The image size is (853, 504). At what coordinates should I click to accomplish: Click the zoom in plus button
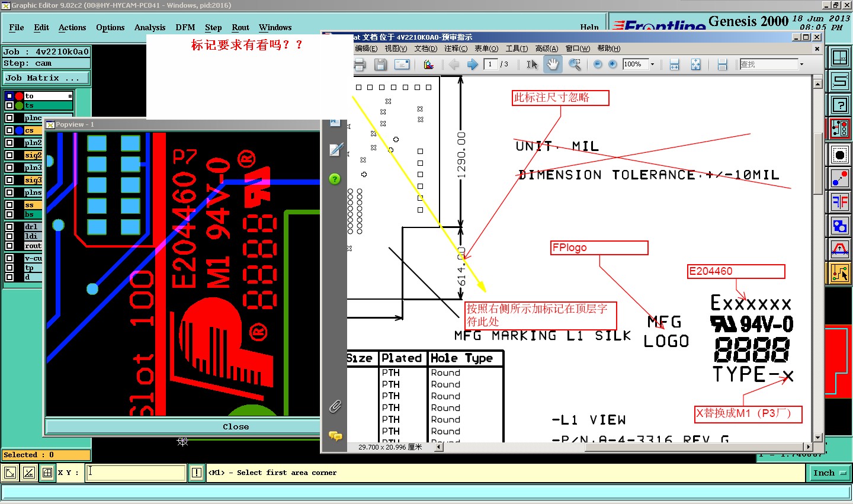613,65
